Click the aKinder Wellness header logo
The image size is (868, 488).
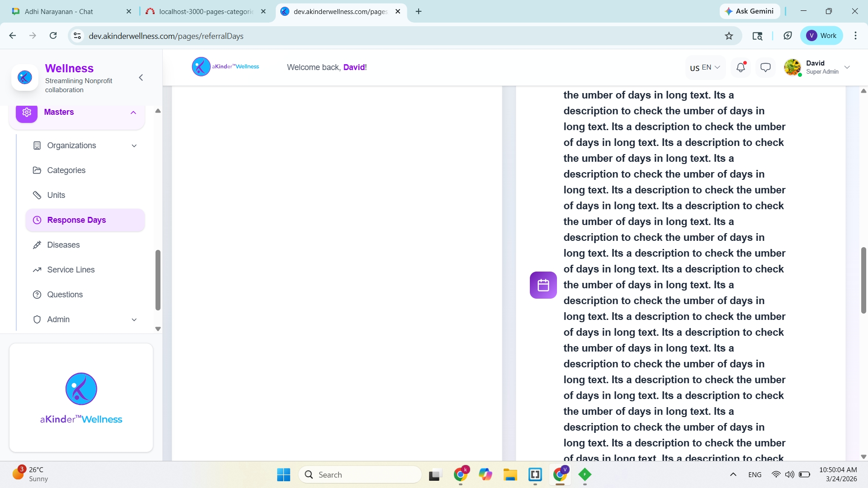pos(226,67)
